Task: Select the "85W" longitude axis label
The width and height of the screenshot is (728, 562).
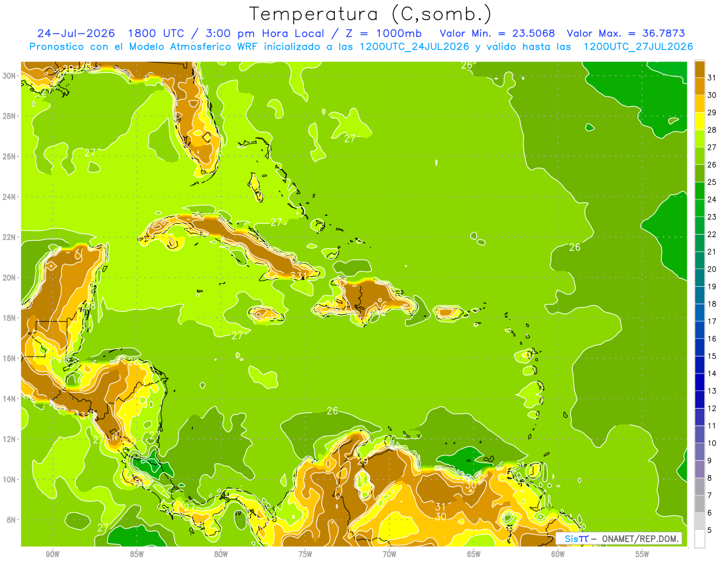Action: [136, 554]
